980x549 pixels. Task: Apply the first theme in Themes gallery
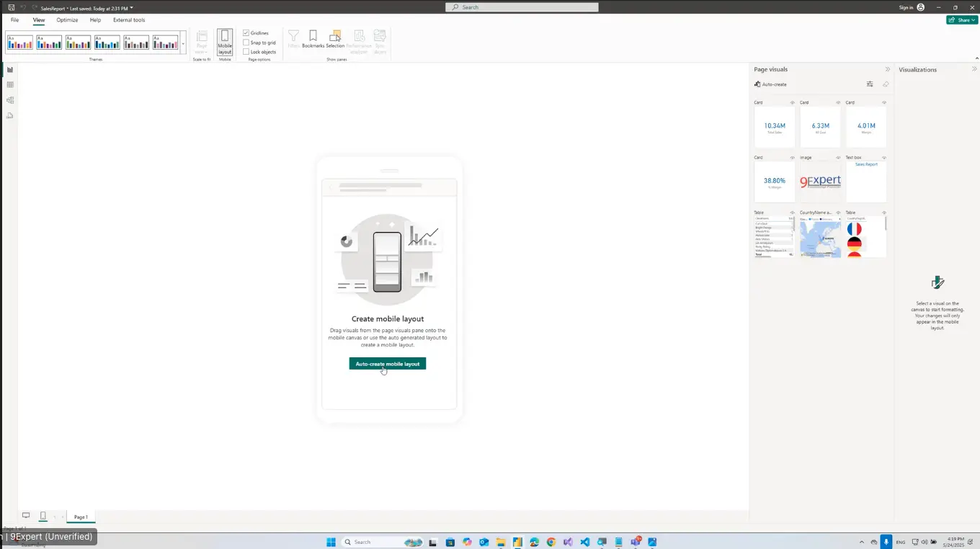point(20,43)
